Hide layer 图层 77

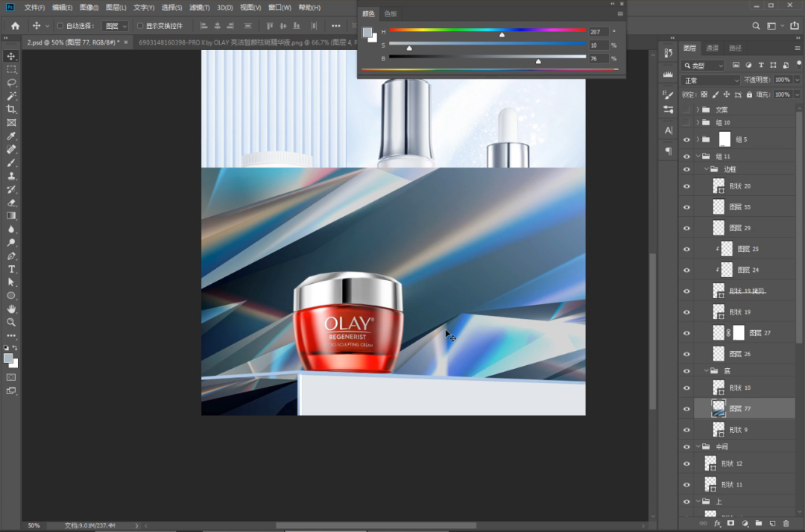686,408
